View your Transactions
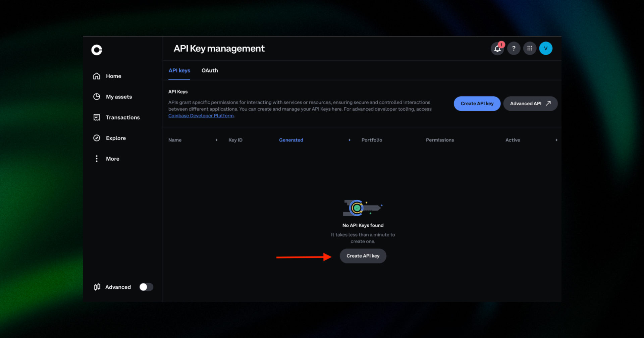The height and width of the screenshot is (338, 644). point(122,117)
